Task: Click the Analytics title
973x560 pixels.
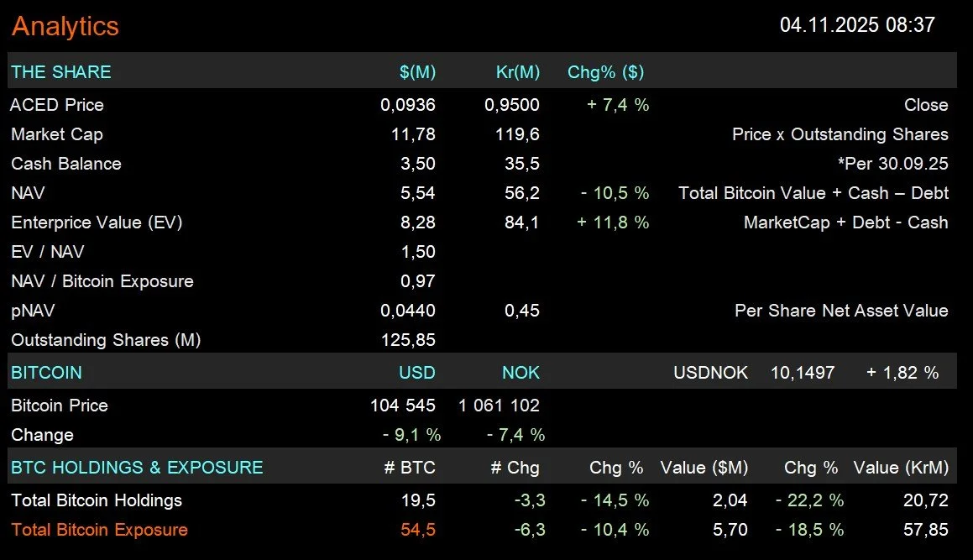Action: click(x=65, y=27)
